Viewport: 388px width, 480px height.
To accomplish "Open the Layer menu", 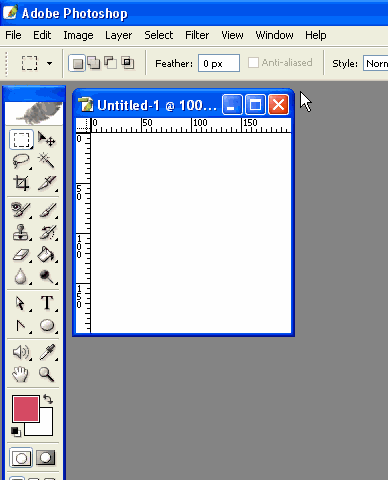I will [x=118, y=35].
